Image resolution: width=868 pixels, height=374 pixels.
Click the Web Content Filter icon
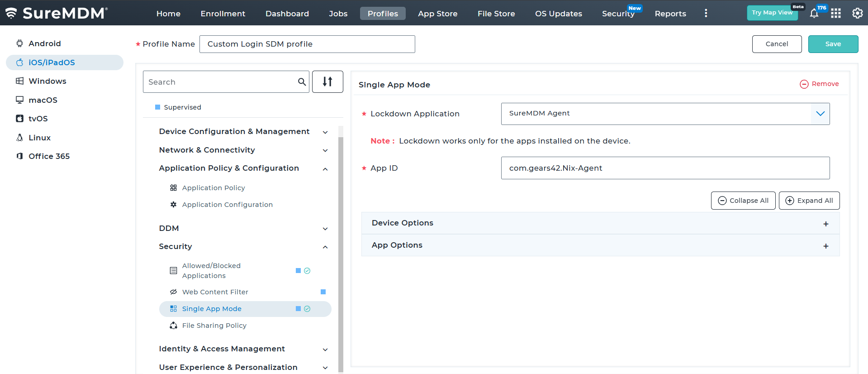pos(173,292)
